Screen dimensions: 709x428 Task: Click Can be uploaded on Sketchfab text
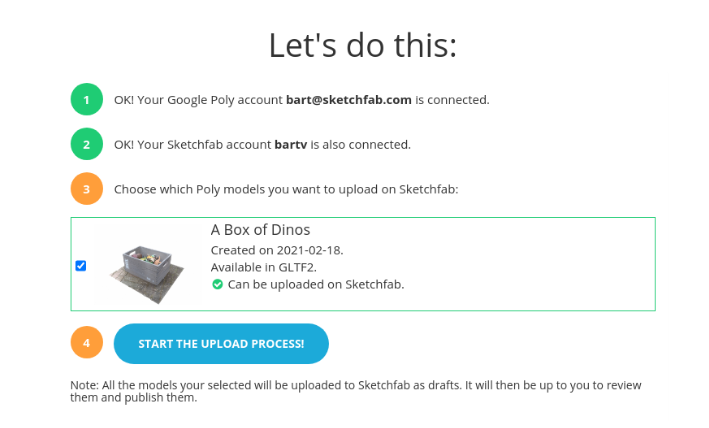click(315, 284)
